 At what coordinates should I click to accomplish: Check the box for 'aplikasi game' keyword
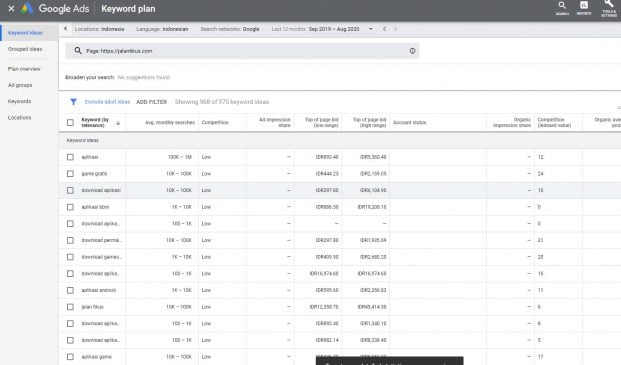[70, 357]
